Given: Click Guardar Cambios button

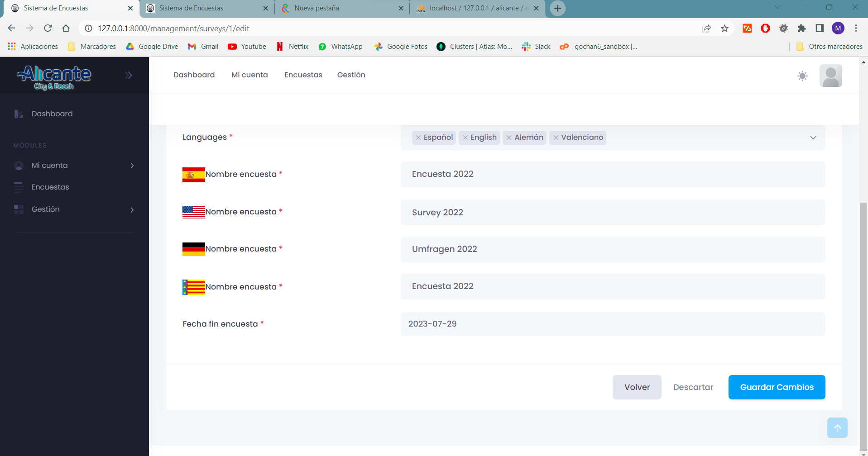Looking at the screenshot, I should pyautogui.click(x=777, y=387).
